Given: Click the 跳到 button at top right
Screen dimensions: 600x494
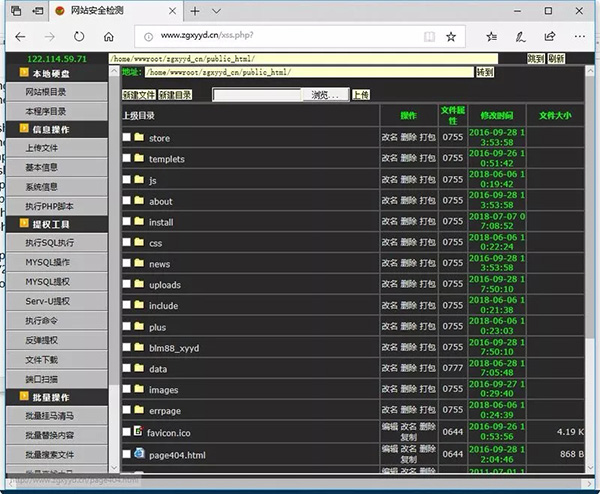Looking at the screenshot, I should (x=536, y=59).
